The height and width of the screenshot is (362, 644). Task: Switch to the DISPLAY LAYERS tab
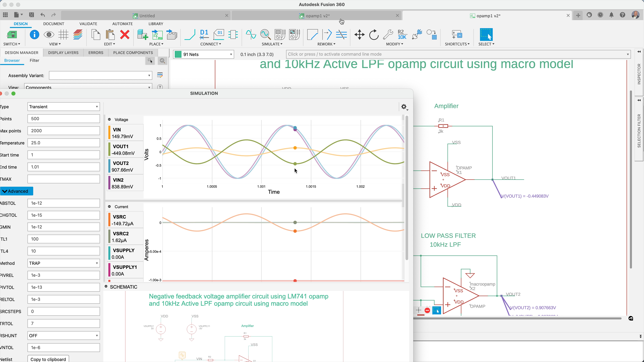point(63,52)
